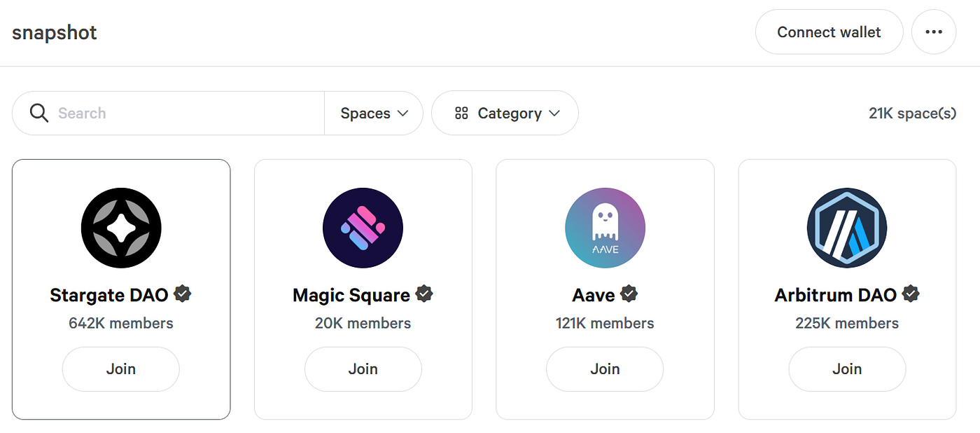This screenshot has height=433, width=980.
Task: Open the Magic Square space title
Action: (x=351, y=295)
